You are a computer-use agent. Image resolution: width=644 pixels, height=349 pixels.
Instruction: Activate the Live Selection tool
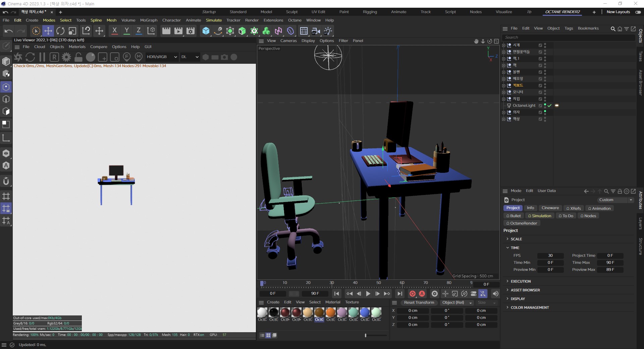[x=36, y=31]
